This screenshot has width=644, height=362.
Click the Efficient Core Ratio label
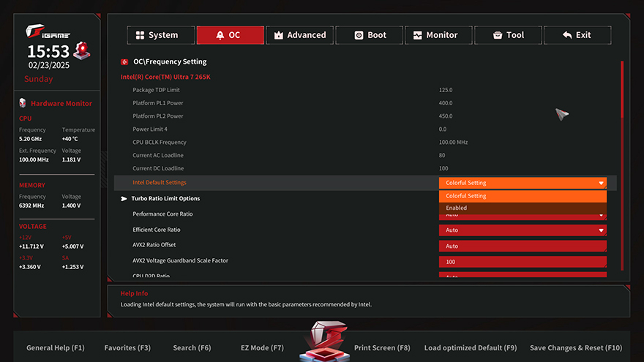point(157,230)
